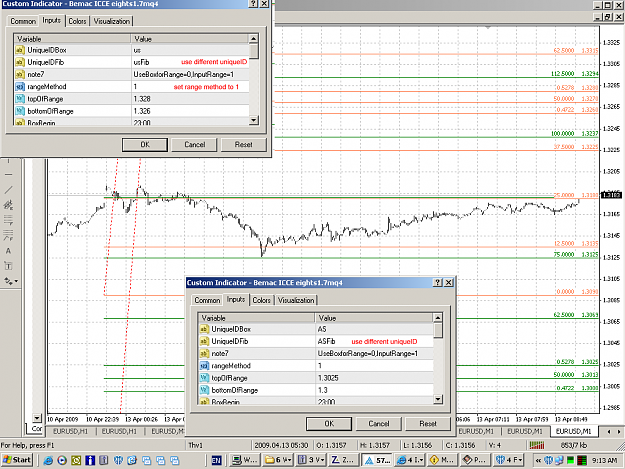Edit bottomOfRange value 1.3 in lower dialog
The image size is (625, 469).
(x=374, y=390)
